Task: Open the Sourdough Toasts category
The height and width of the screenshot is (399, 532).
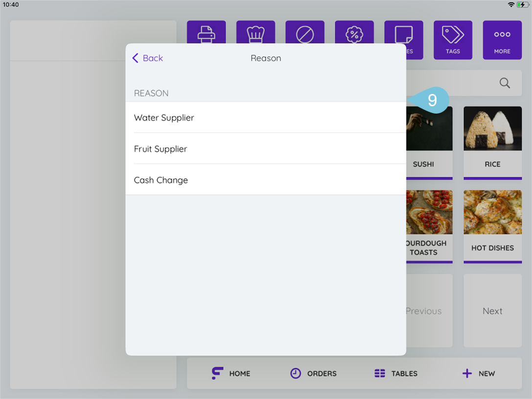Action: (x=429, y=227)
